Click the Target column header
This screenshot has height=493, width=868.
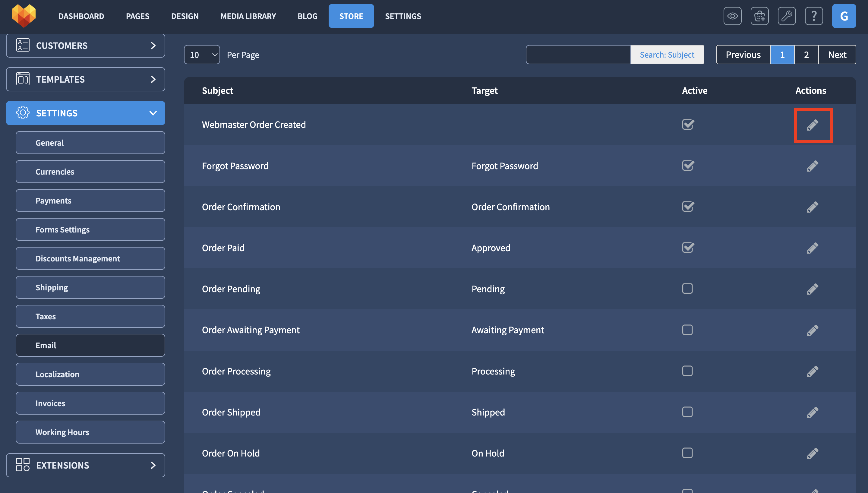[x=485, y=90]
